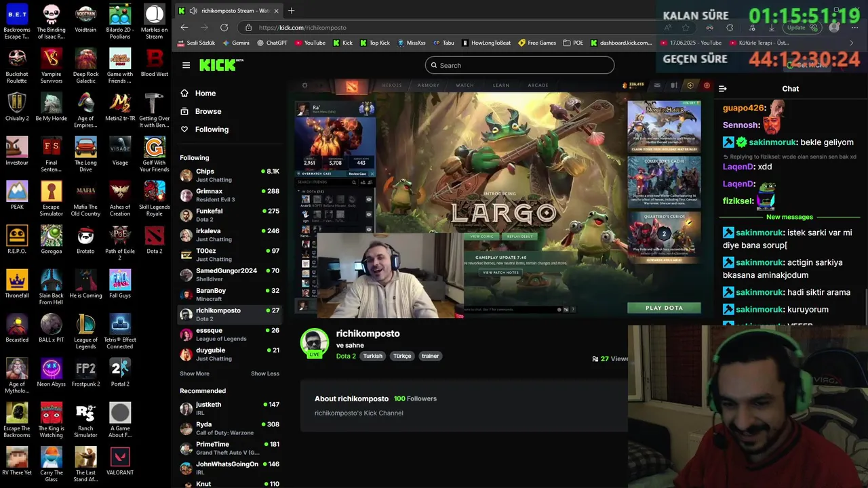This screenshot has width=868, height=488.
Task: Open Chips channel in the Following list
Action: [x=229, y=176]
